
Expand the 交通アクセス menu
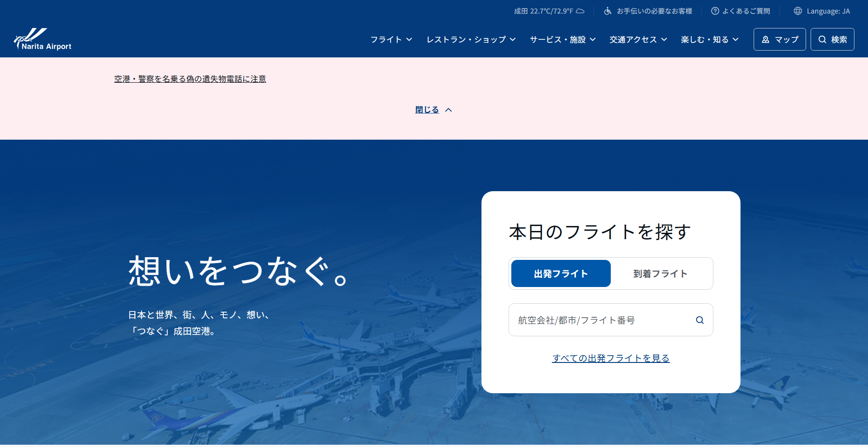pos(638,39)
